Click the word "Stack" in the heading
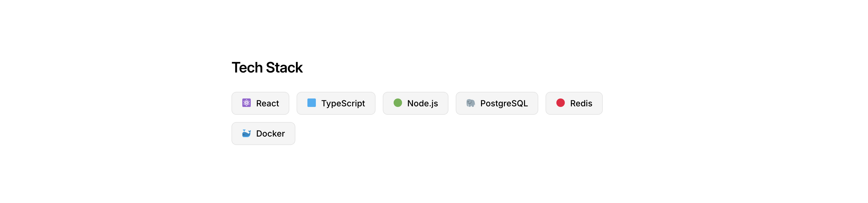 point(284,68)
